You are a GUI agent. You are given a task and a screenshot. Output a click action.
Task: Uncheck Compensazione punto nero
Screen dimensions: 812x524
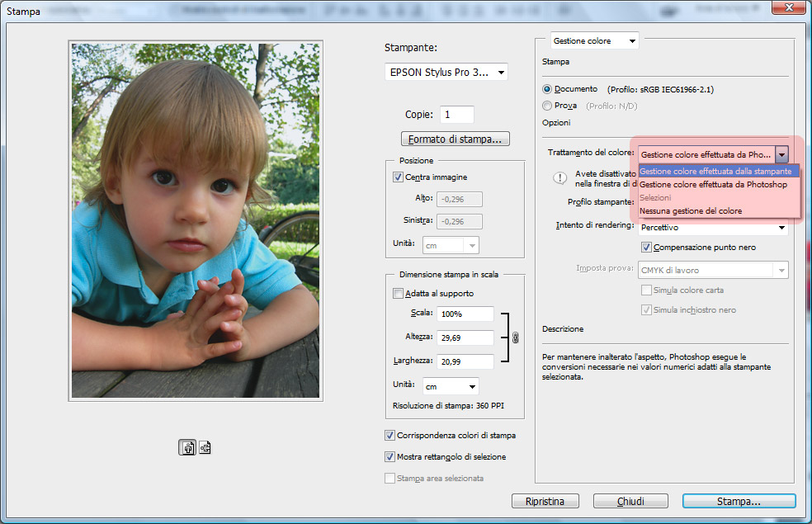tap(647, 247)
